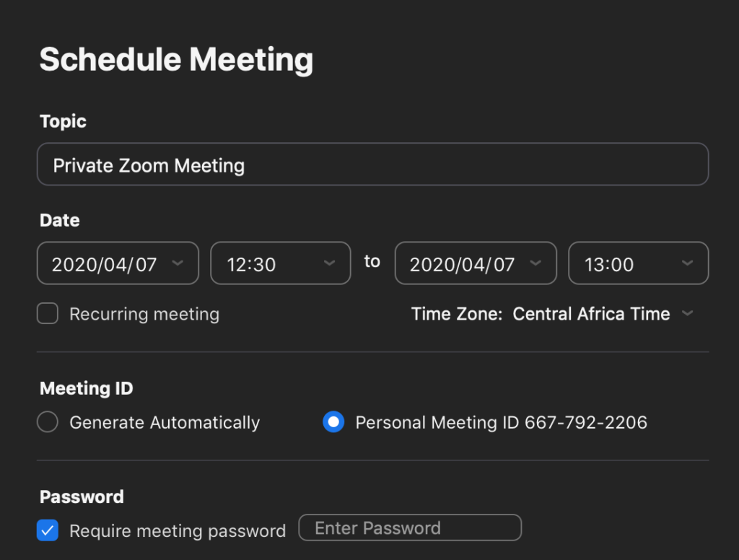Click the Recurring meeting label text
The height and width of the screenshot is (560, 739).
144,314
